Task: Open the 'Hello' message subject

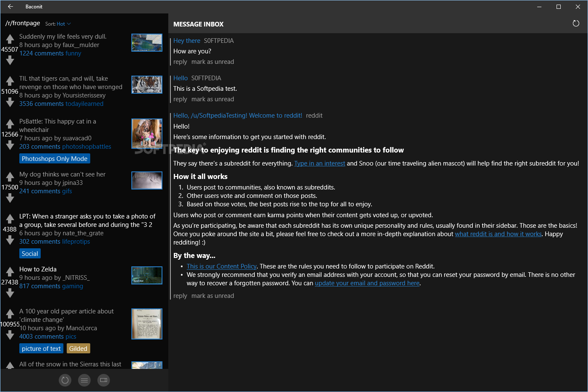Action: click(180, 78)
